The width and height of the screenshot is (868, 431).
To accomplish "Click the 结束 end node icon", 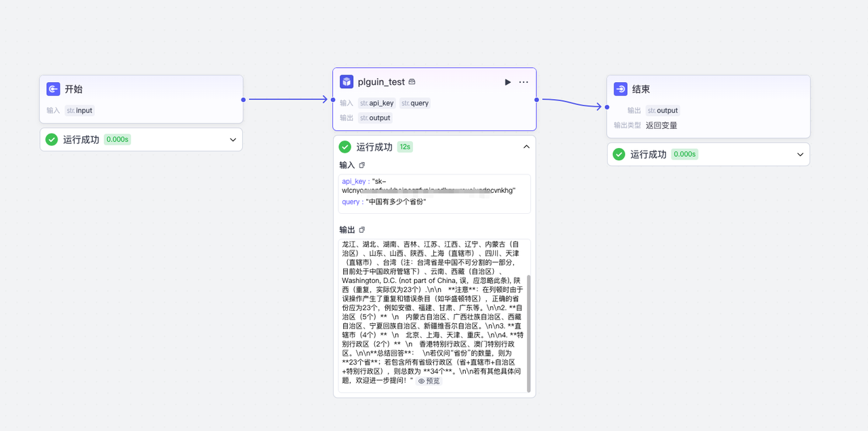I will (x=620, y=89).
